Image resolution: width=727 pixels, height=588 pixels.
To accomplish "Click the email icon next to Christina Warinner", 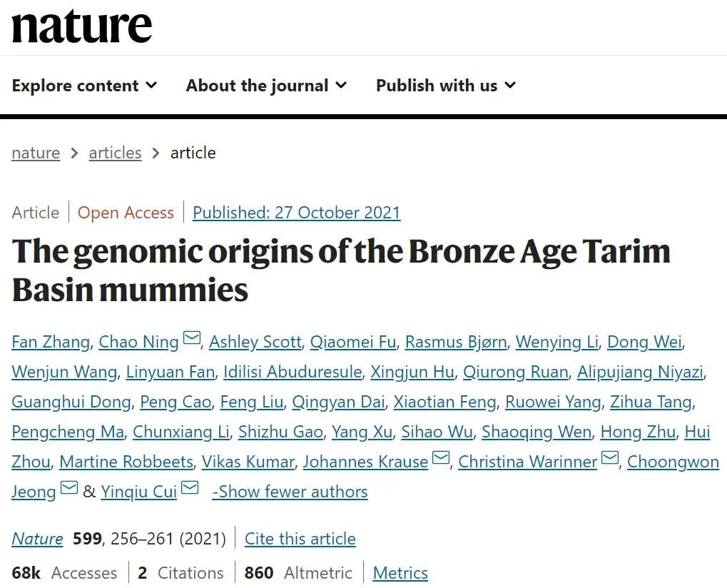I will pos(610,457).
